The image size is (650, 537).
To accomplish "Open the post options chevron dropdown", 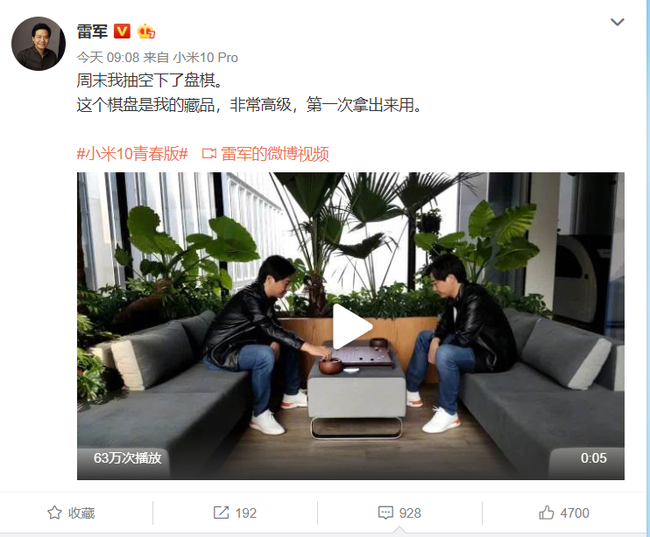I will [617, 22].
